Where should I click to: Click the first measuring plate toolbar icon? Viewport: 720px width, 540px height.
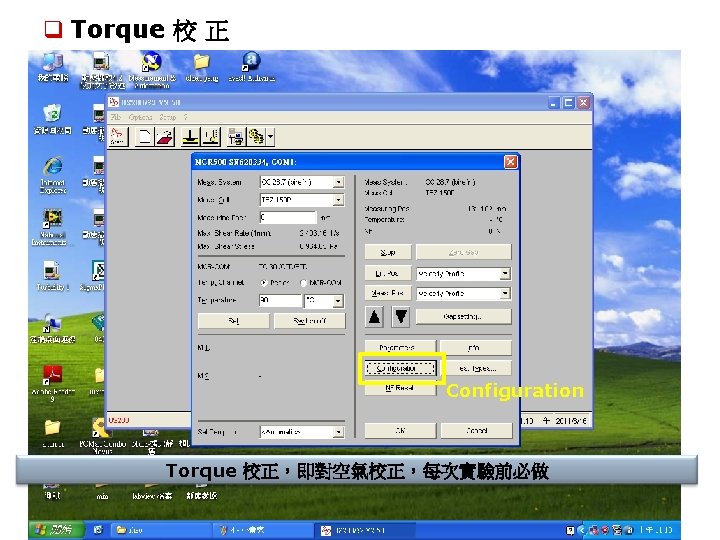[191, 136]
